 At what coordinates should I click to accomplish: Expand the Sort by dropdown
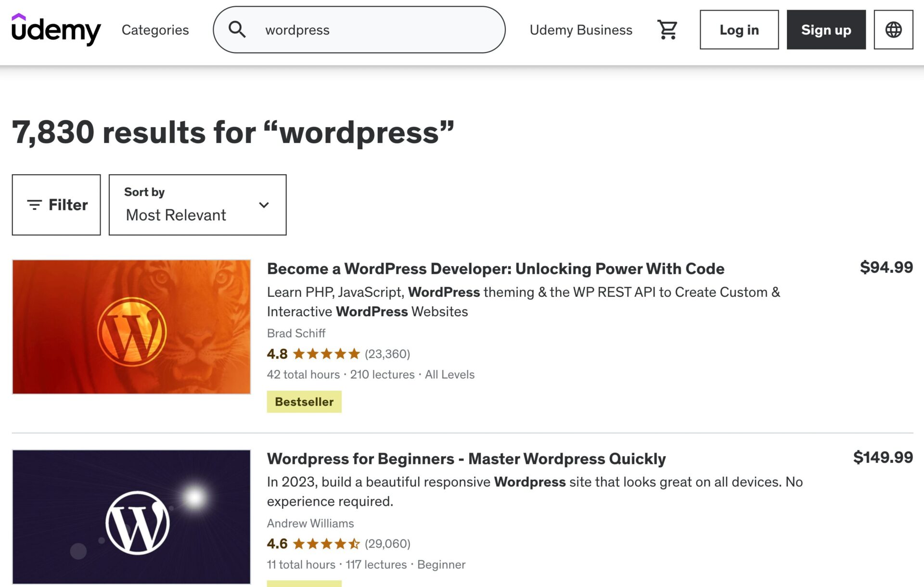pyautogui.click(x=197, y=204)
